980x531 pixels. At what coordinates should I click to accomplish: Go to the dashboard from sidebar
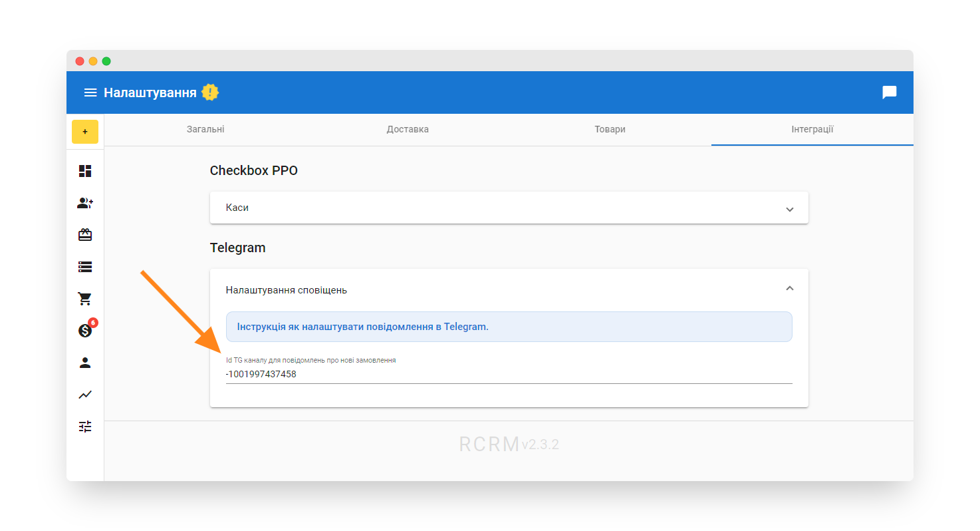coord(85,171)
